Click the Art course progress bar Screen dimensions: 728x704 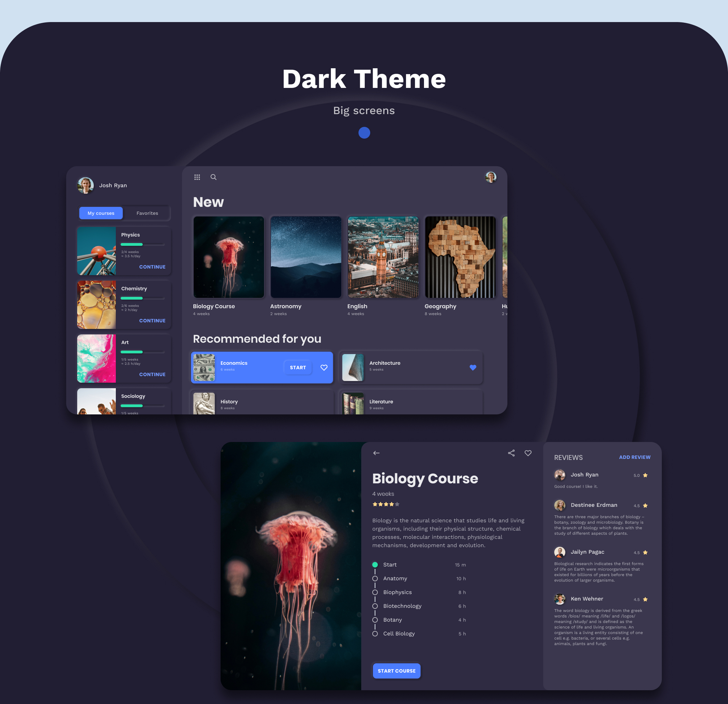[x=143, y=352]
